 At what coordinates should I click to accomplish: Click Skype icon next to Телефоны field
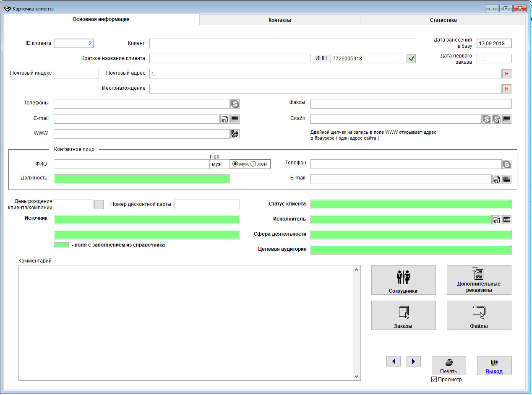235,104
